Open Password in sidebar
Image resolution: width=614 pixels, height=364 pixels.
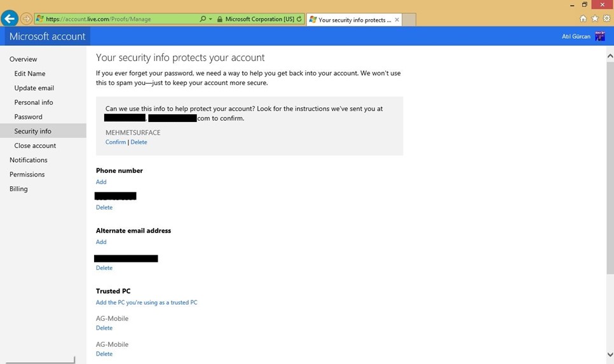28,117
